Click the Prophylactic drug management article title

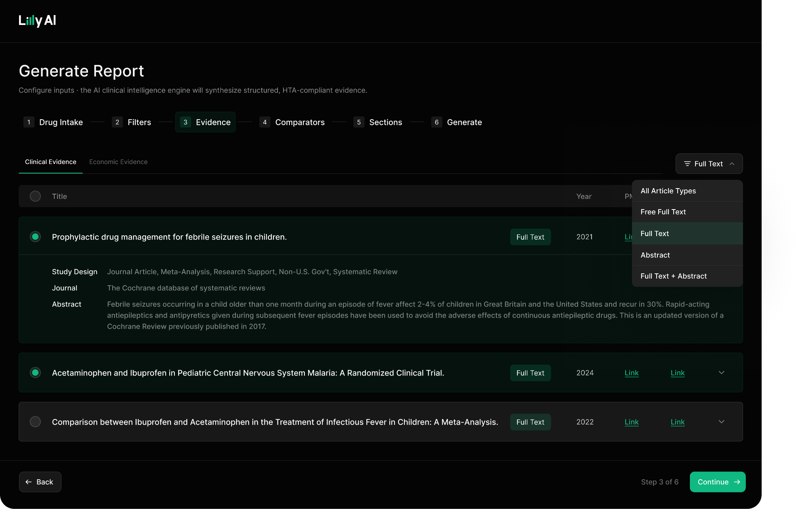pyautogui.click(x=169, y=237)
